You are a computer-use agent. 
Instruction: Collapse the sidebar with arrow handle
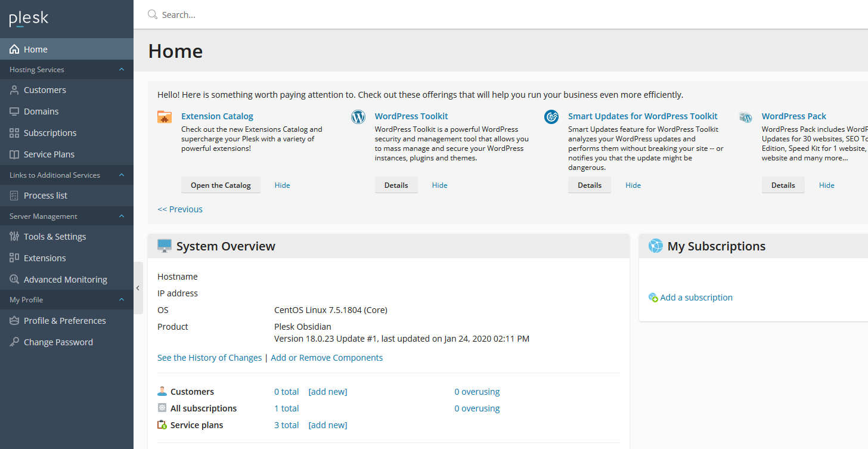[x=138, y=288]
